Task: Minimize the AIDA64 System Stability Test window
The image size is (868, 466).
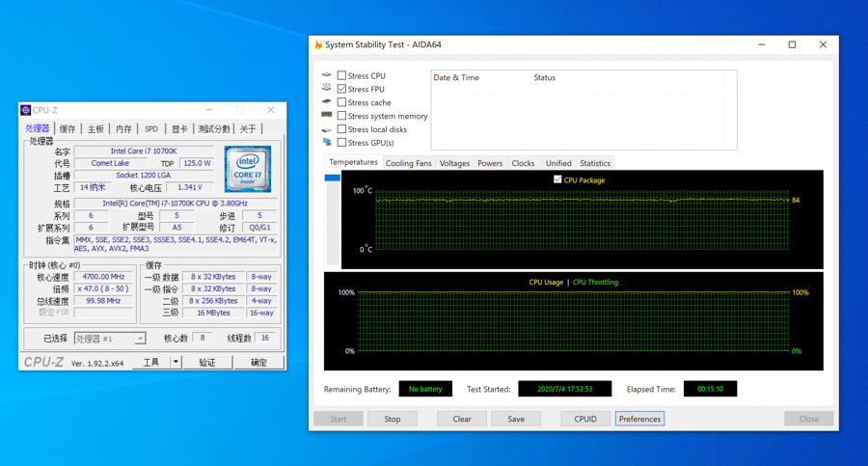Action: coord(762,45)
